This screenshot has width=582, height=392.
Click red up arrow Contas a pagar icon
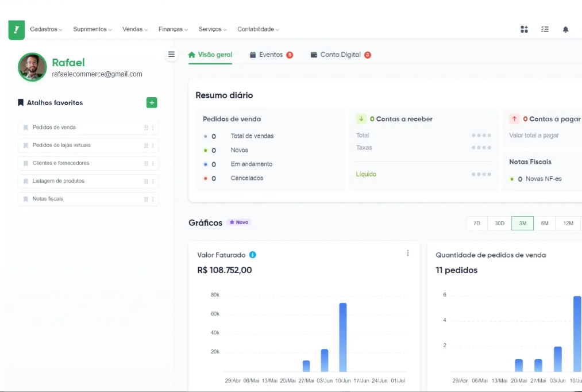(514, 119)
